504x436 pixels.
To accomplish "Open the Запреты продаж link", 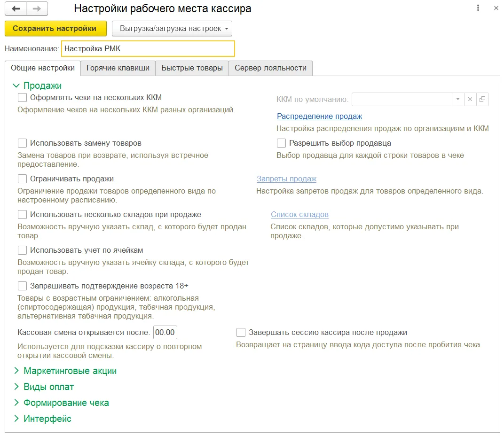I will 286,179.
